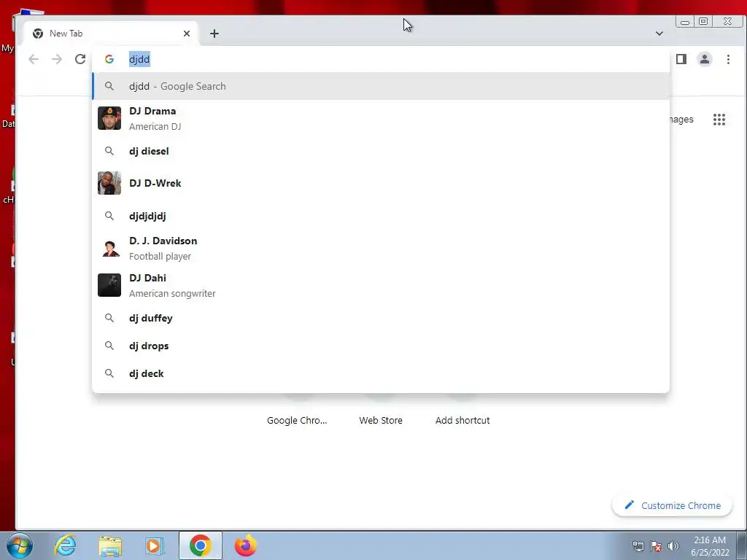Image resolution: width=747 pixels, height=560 pixels.
Task: Open Windows Media Player from taskbar
Action: click(155, 545)
